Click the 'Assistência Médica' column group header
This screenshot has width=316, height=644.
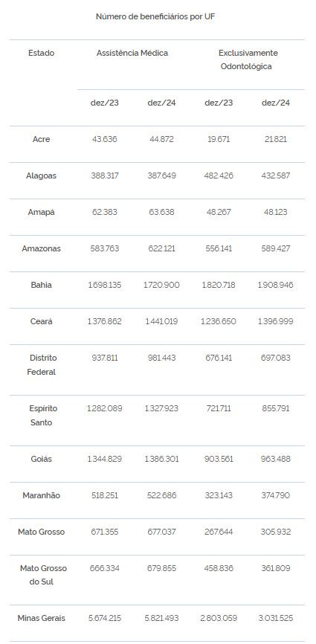(x=132, y=53)
